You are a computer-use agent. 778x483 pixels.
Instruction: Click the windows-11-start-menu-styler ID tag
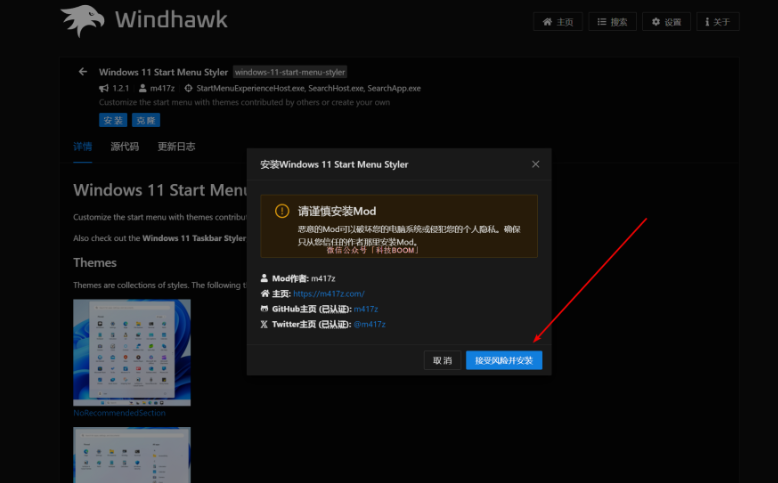290,72
